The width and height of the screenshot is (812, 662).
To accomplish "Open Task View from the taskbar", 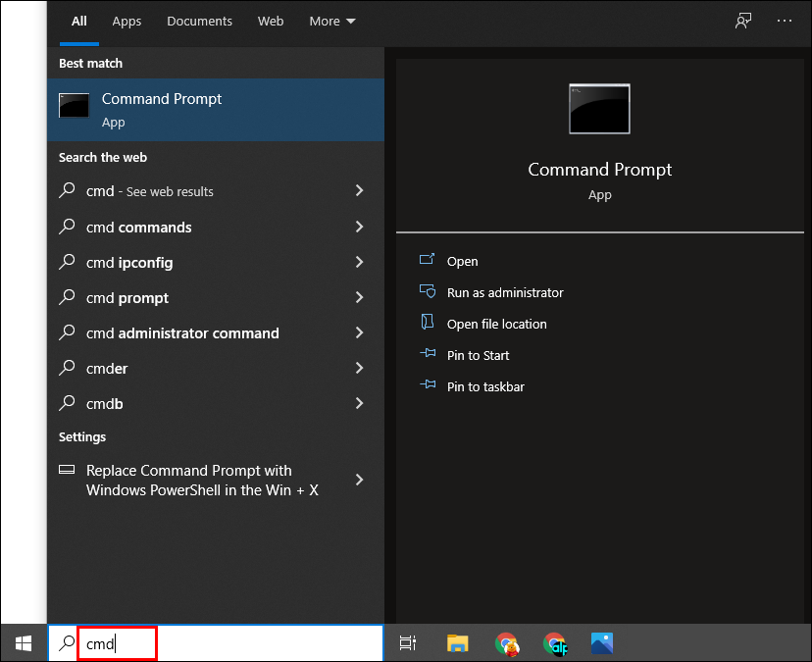I will [407, 643].
